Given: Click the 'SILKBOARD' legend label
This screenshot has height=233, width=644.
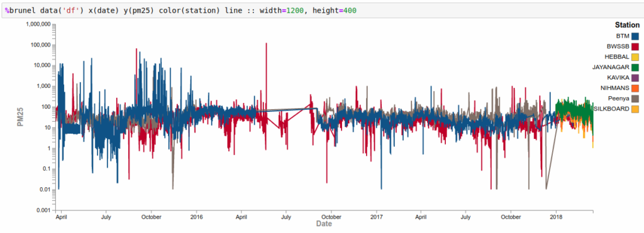Looking at the screenshot, I should pyautogui.click(x=611, y=109).
